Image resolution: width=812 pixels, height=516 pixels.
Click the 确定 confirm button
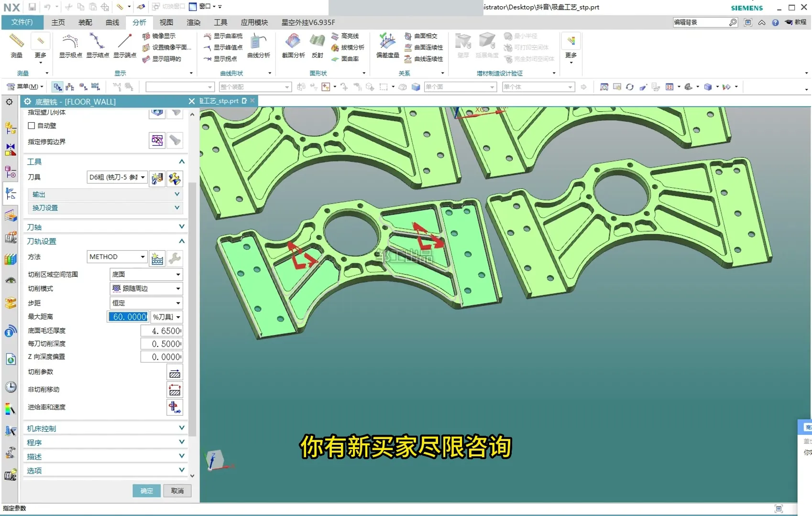click(x=147, y=491)
